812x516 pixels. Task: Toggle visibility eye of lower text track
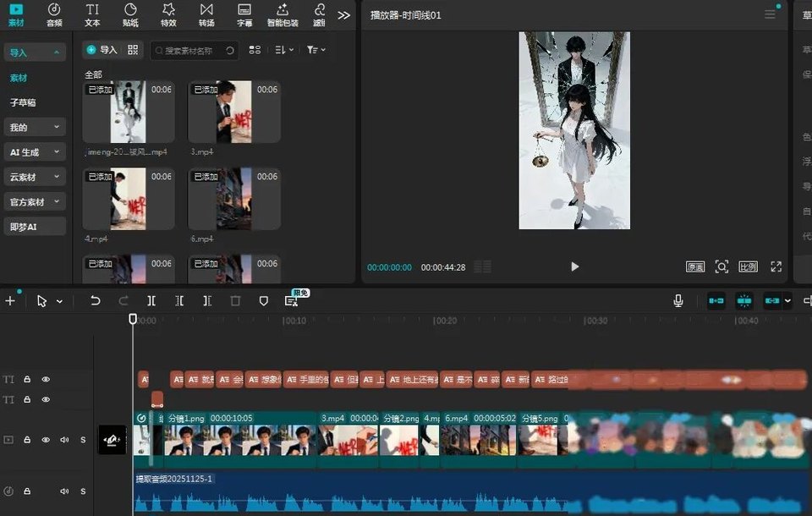pyautogui.click(x=46, y=399)
